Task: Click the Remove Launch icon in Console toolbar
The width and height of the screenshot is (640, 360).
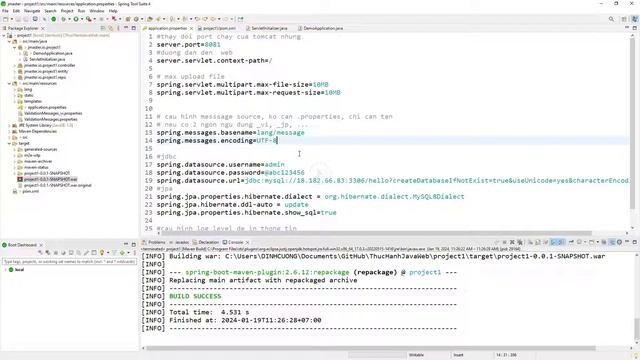Action: pyautogui.click(x=512, y=242)
